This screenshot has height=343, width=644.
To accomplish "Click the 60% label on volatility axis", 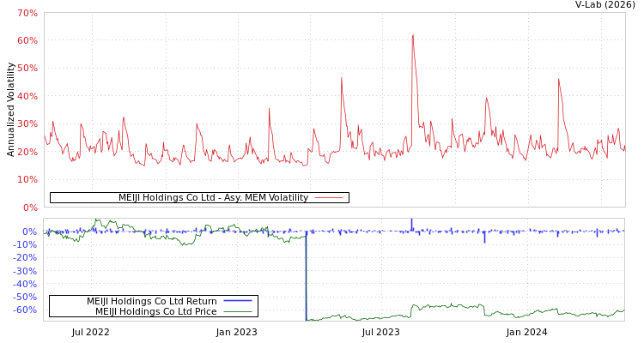I will (x=27, y=40).
